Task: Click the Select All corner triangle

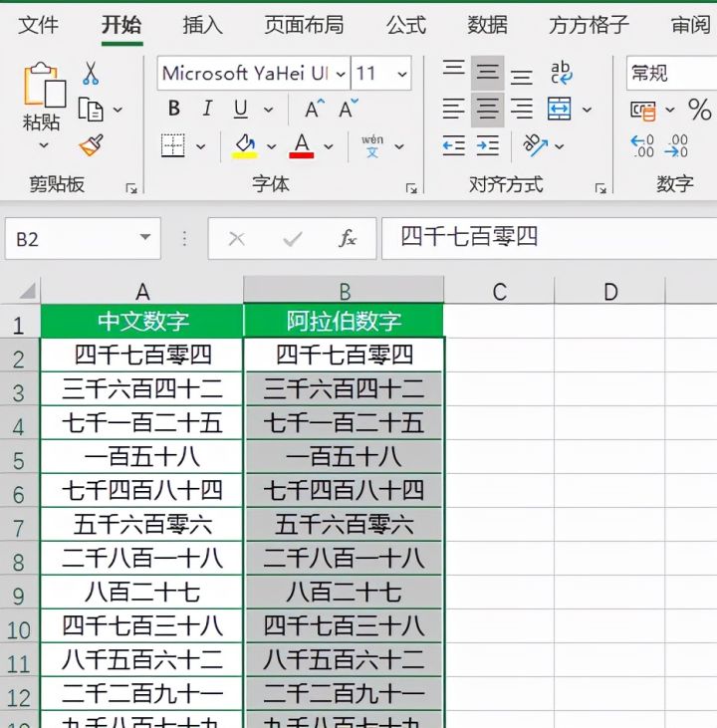Action: click(x=27, y=292)
